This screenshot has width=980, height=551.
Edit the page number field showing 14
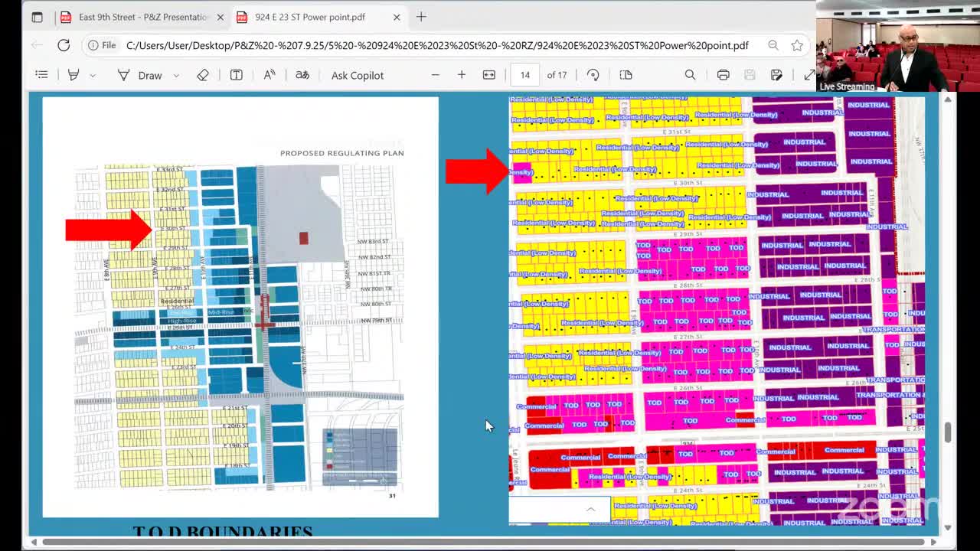[x=525, y=74]
